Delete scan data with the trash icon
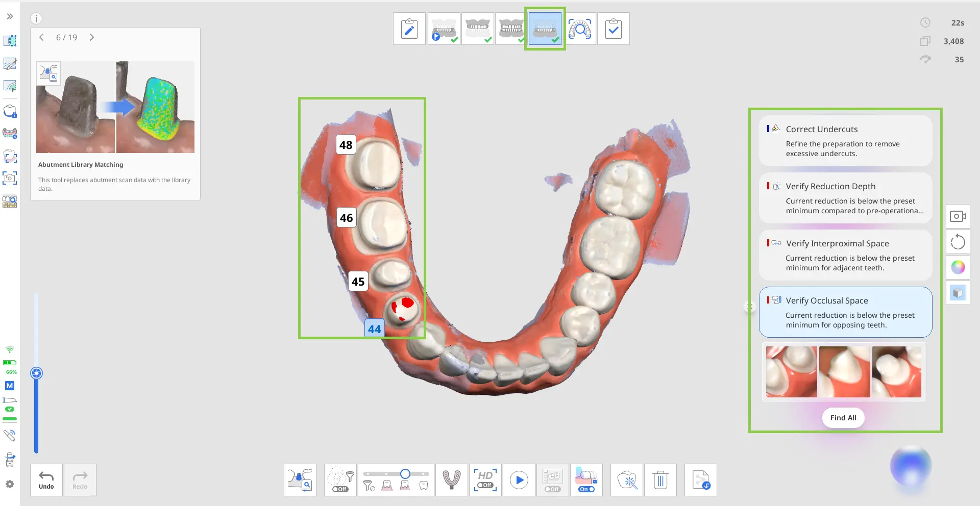 point(660,480)
